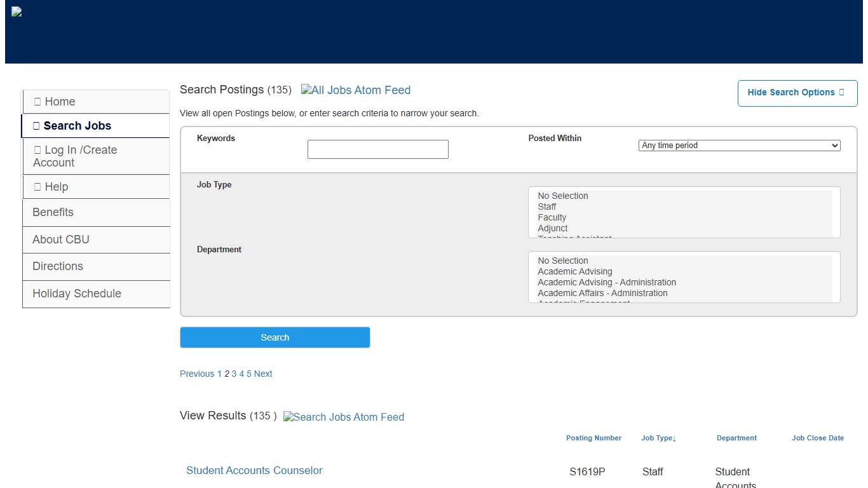
Task: Open the Log In / Create Account menu item
Action: pos(75,156)
